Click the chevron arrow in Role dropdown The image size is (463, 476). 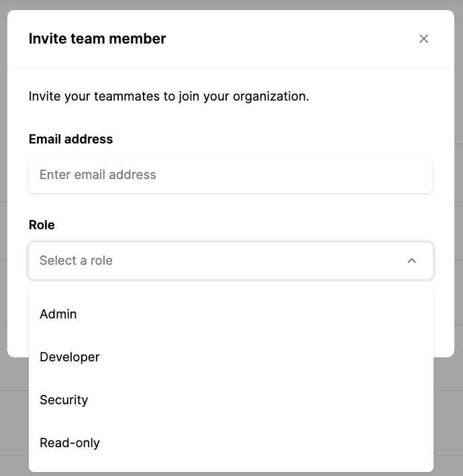411,261
